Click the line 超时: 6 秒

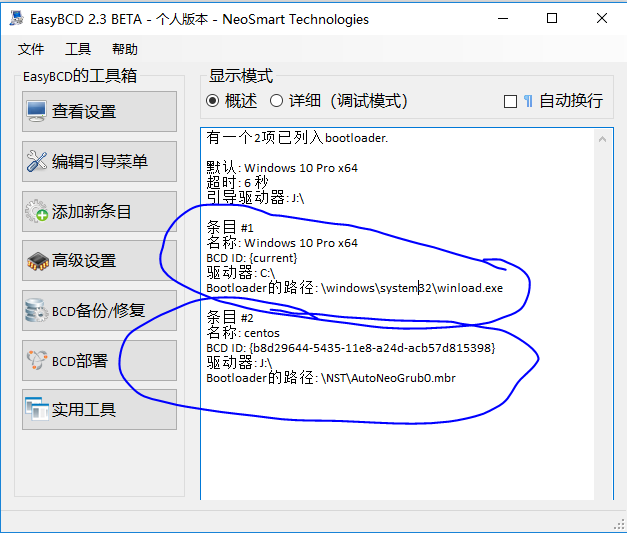237,183
